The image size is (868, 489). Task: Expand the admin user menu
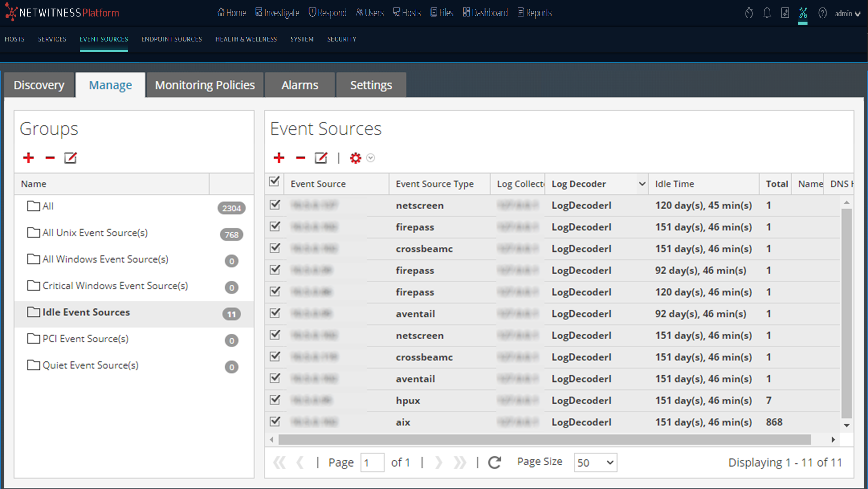(x=847, y=13)
